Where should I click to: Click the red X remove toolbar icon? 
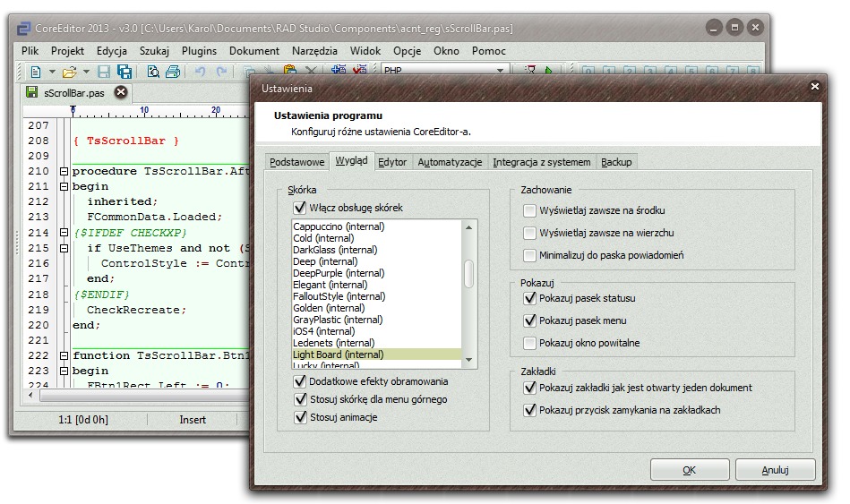point(360,69)
